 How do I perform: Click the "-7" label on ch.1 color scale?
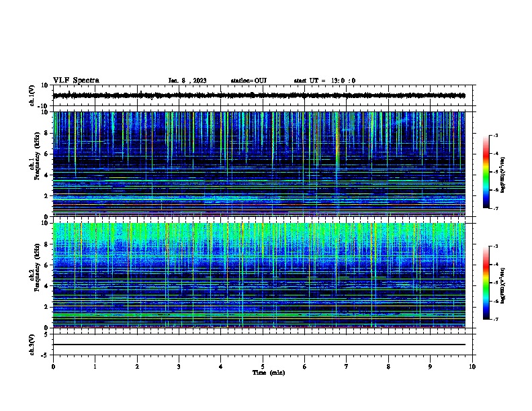[x=495, y=208]
